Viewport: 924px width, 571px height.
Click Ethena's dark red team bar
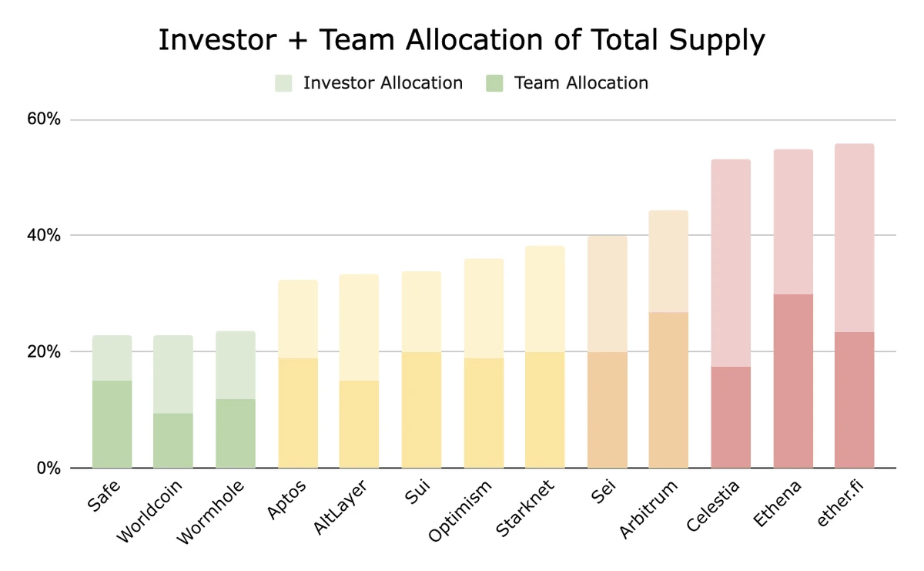click(x=793, y=381)
